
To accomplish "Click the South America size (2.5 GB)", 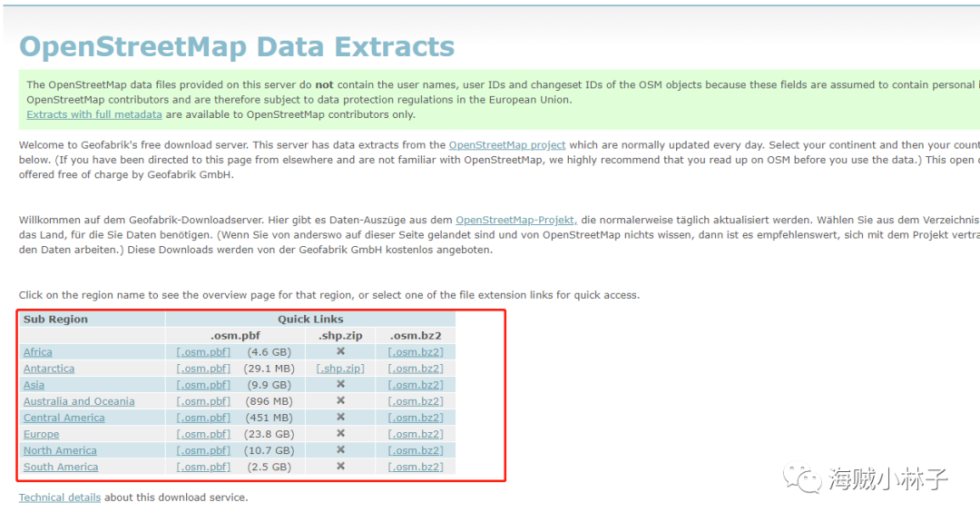I will click(269, 467).
